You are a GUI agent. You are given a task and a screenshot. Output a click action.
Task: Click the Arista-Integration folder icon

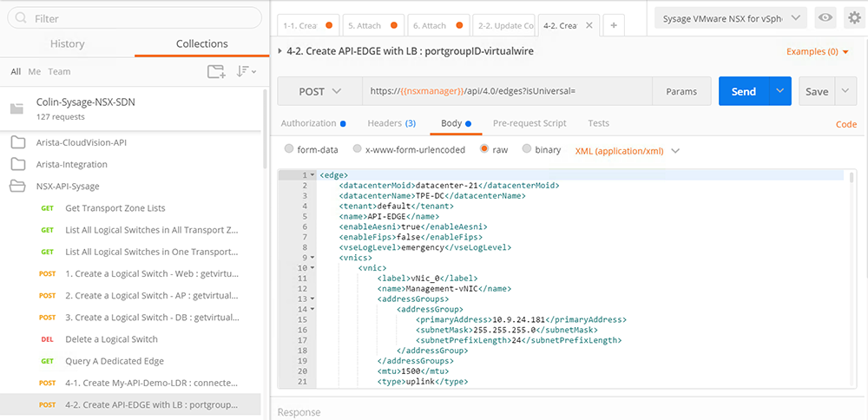(18, 164)
